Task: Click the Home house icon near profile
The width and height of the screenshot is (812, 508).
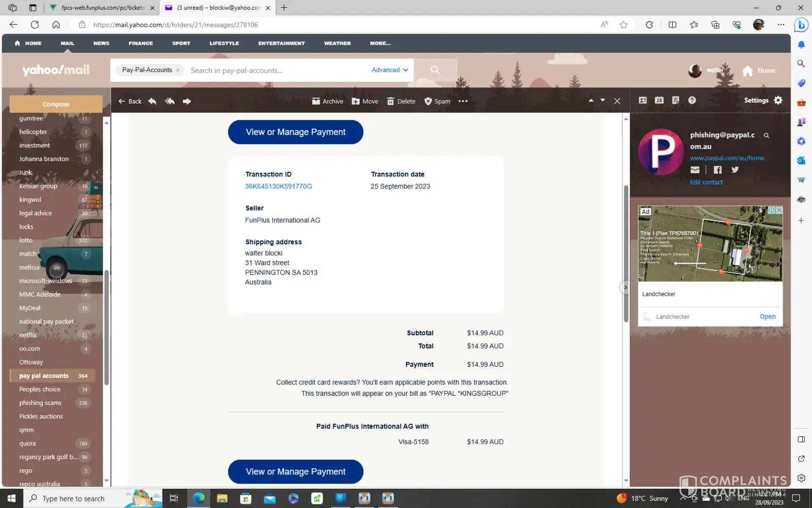Action: click(748, 71)
